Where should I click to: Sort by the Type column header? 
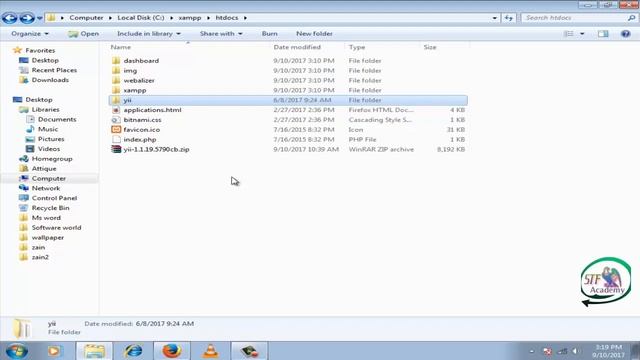tap(357, 47)
